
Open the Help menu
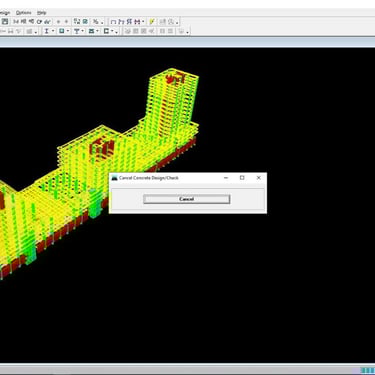(42, 13)
